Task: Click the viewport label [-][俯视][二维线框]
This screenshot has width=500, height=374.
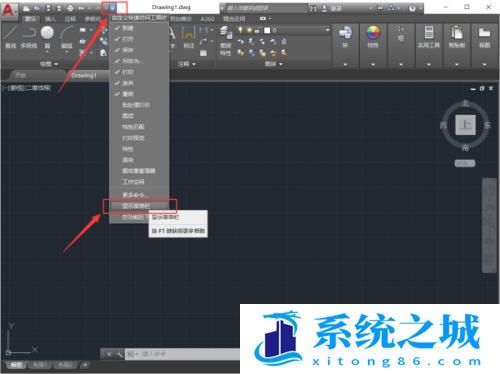Action: (x=26, y=88)
